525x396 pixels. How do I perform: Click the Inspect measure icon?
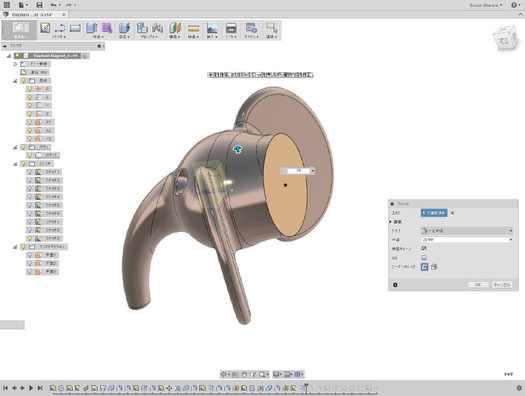(x=194, y=28)
